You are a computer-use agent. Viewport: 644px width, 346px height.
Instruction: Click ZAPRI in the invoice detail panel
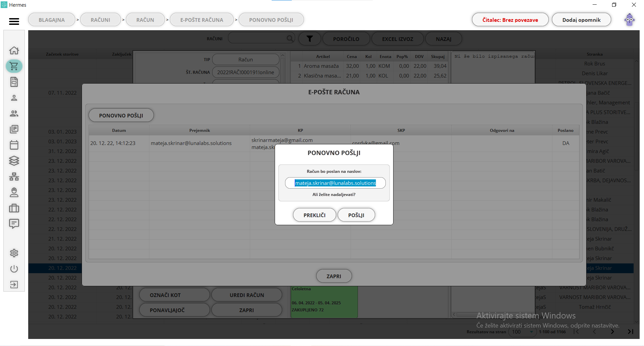coord(247,310)
